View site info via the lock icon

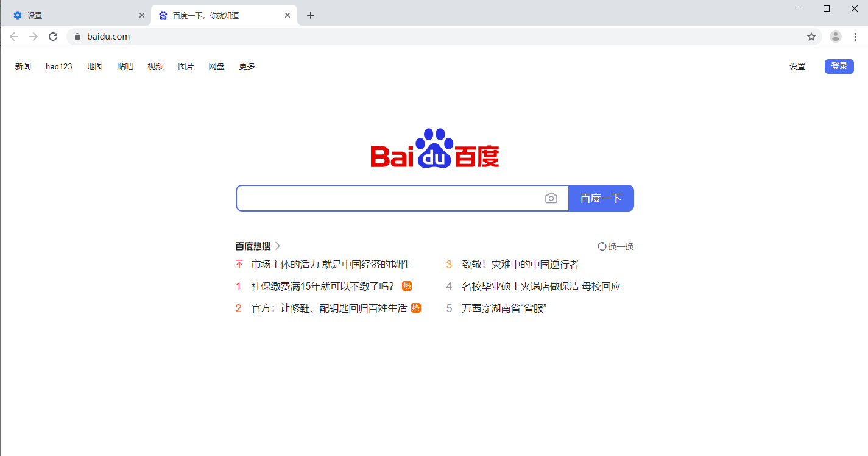pyautogui.click(x=77, y=37)
